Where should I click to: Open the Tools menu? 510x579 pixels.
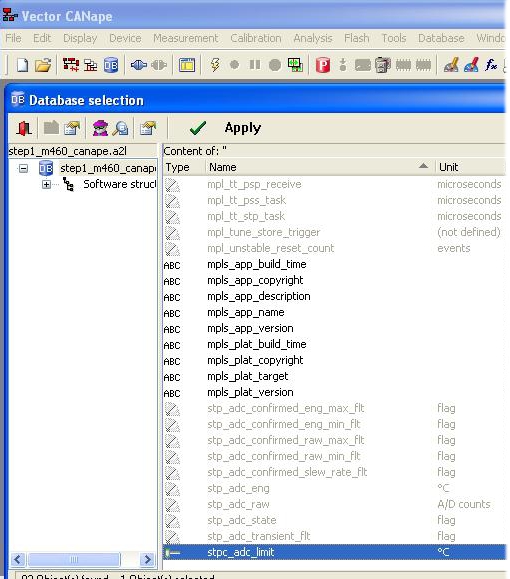point(394,38)
